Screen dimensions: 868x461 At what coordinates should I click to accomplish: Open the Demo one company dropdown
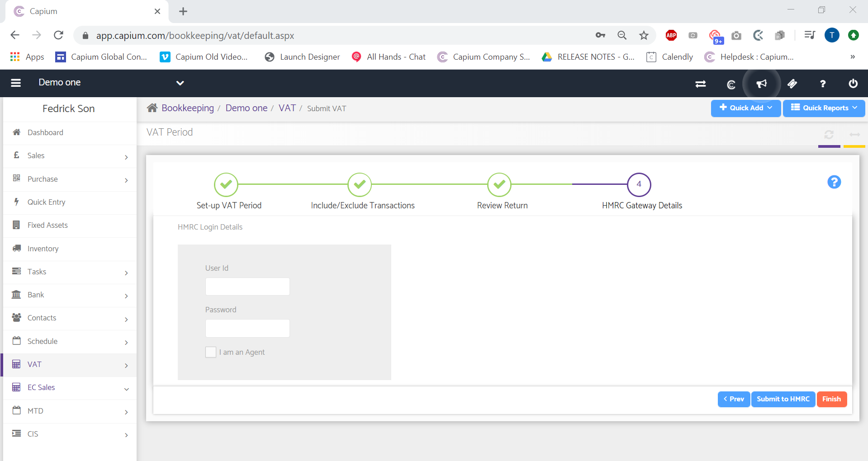(x=180, y=83)
